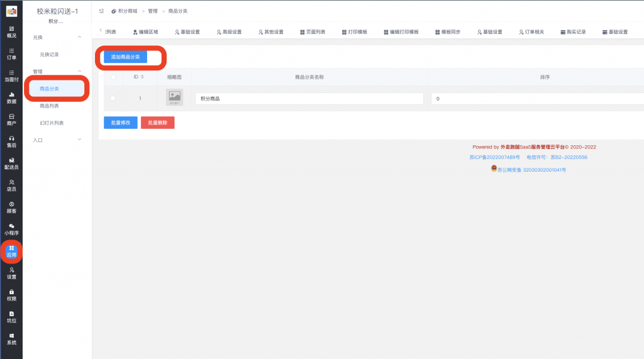Open the 苏ICP备2022007489号 link
The image size is (644, 359).
point(494,157)
